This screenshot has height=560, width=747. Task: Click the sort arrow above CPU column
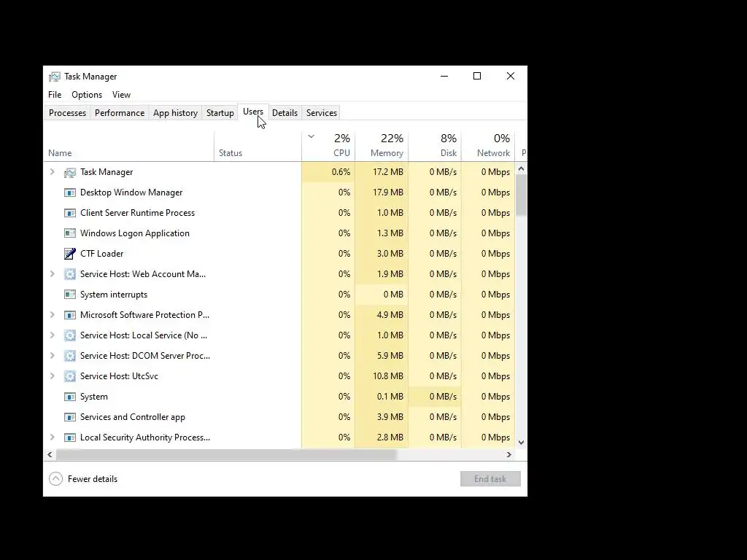point(311,136)
